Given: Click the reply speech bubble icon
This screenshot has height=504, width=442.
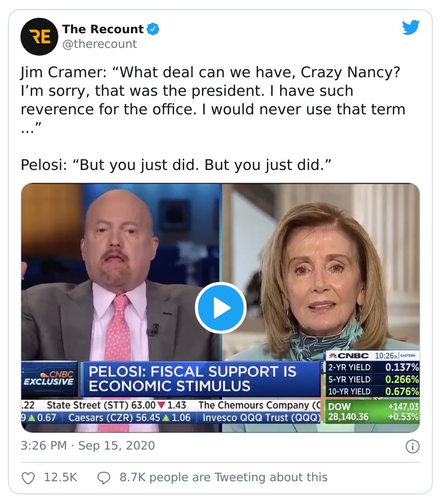Looking at the screenshot, I should point(104,477).
